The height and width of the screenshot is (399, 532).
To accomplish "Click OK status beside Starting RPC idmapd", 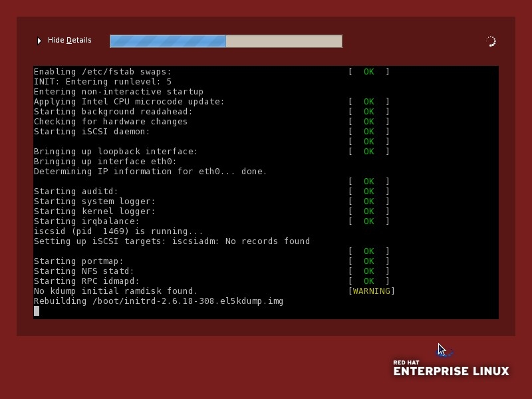I will (369, 281).
